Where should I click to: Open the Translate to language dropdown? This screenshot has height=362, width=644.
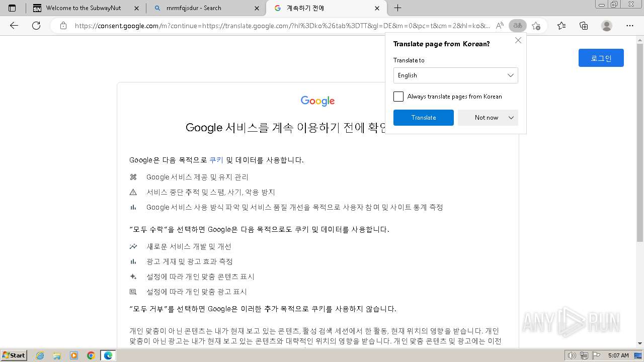click(455, 75)
